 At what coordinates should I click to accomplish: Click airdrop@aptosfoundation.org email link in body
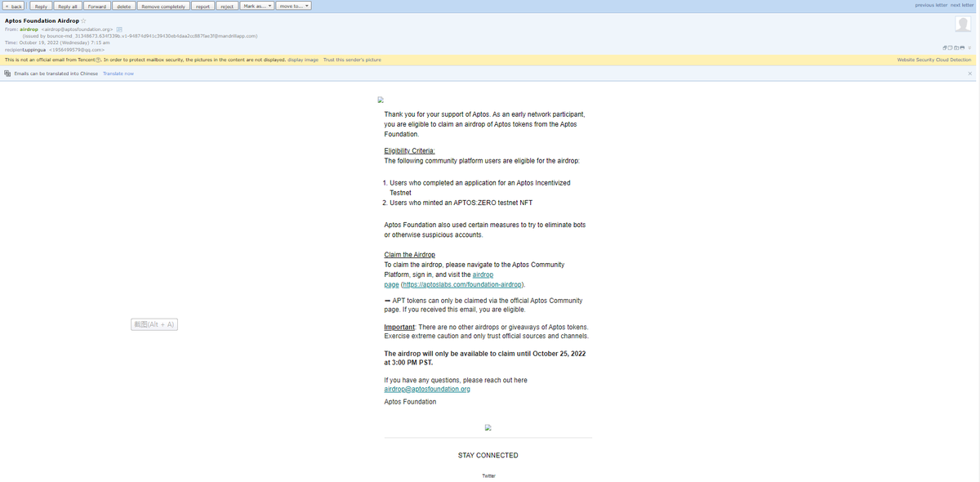427,389
